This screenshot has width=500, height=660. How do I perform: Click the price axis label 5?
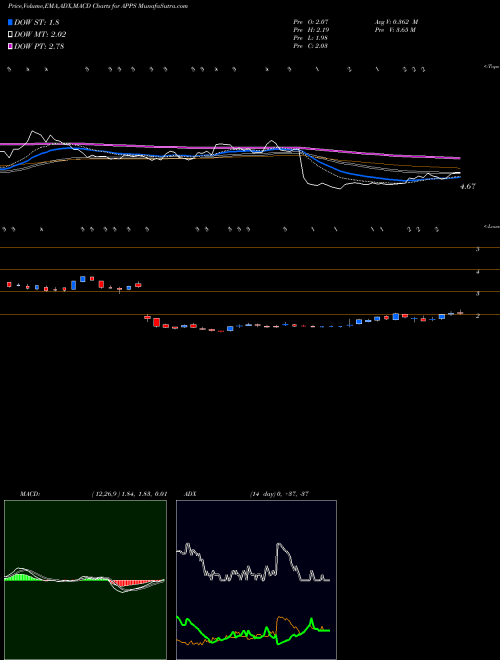pyautogui.click(x=478, y=249)
